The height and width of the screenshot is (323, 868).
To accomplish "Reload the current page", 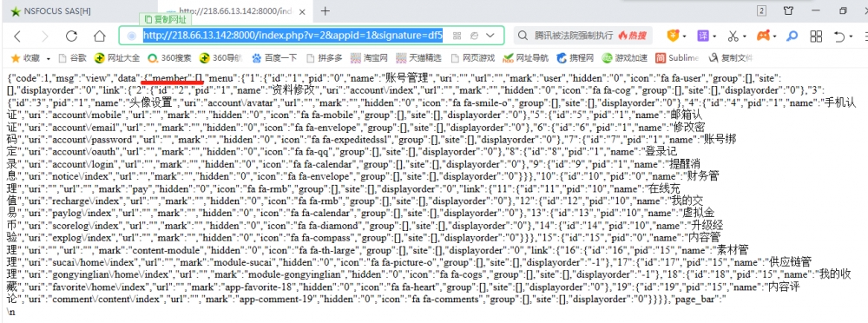I will click(x=71, y=36).
